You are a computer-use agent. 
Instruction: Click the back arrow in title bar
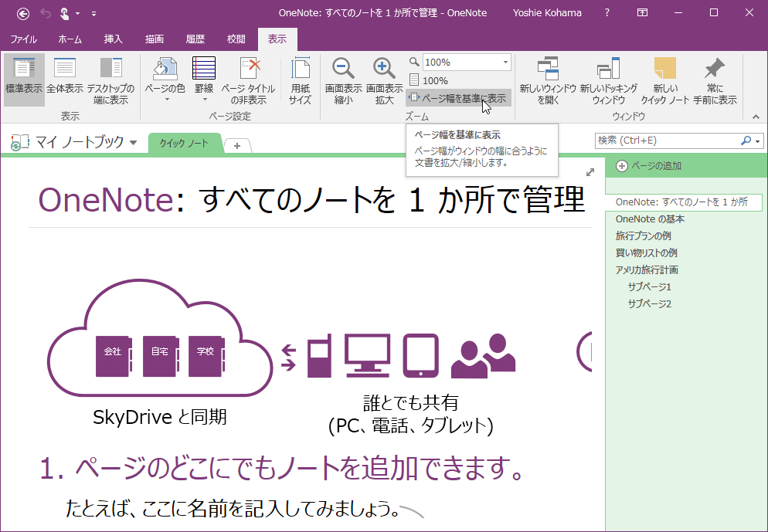23,12
